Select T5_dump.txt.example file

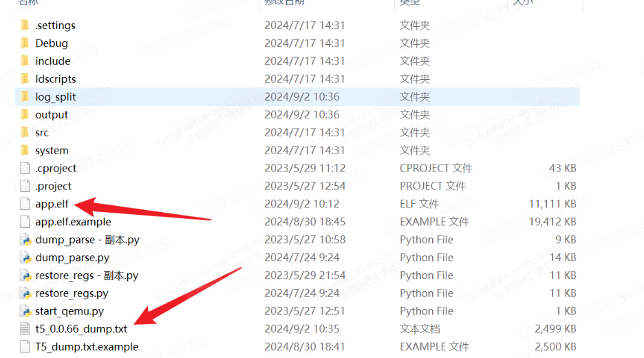[87, 347]
